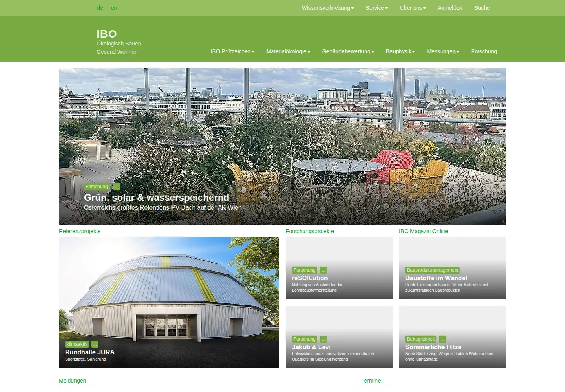Open the Rundhalle JURA project title
The image size is (565, 392).
tap(90, 352)
